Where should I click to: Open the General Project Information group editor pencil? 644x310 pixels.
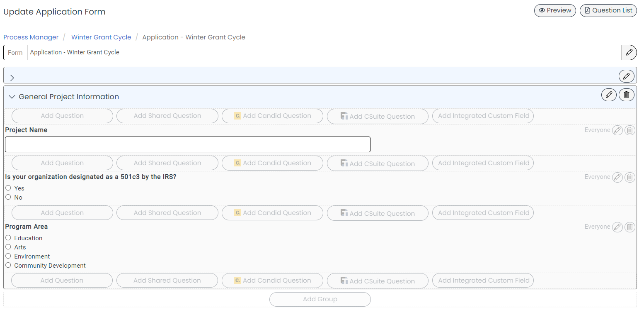[x=609, y=95]
